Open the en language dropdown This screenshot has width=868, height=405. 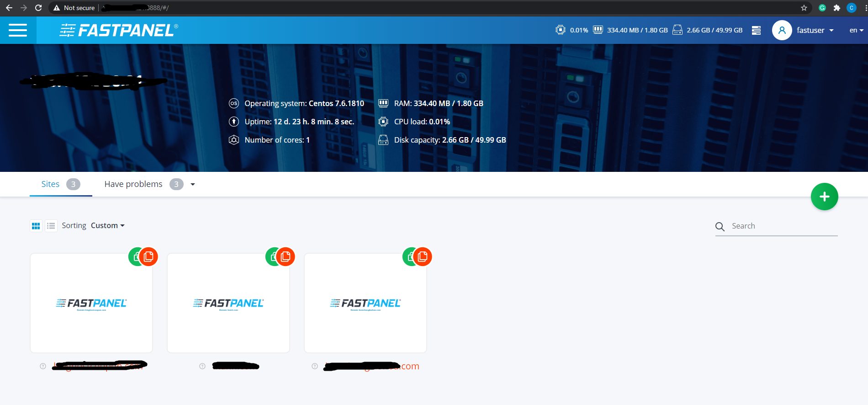(856, 30)
